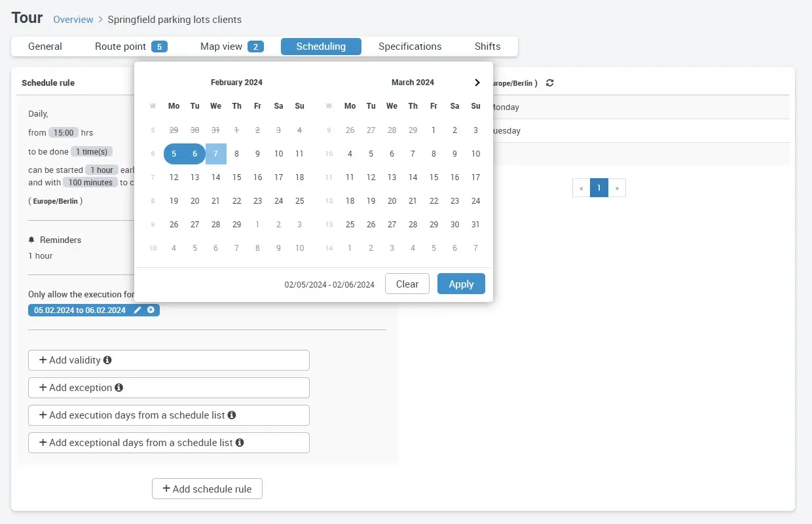Open the Overview breadcrumb link
Image resolution: width=812 pixels, height=524 pixels.
click(x=73, y=20)
